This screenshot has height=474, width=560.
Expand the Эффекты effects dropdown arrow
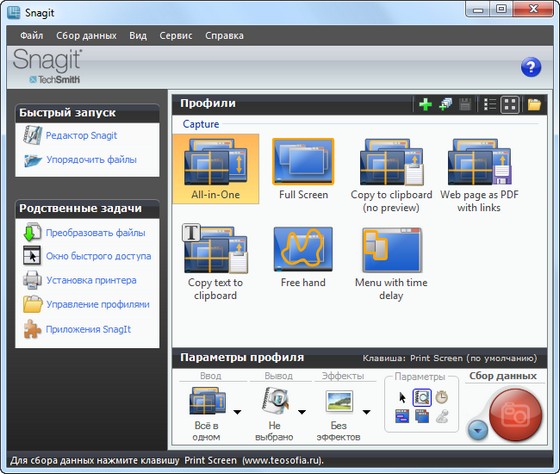tap(366, 412)
